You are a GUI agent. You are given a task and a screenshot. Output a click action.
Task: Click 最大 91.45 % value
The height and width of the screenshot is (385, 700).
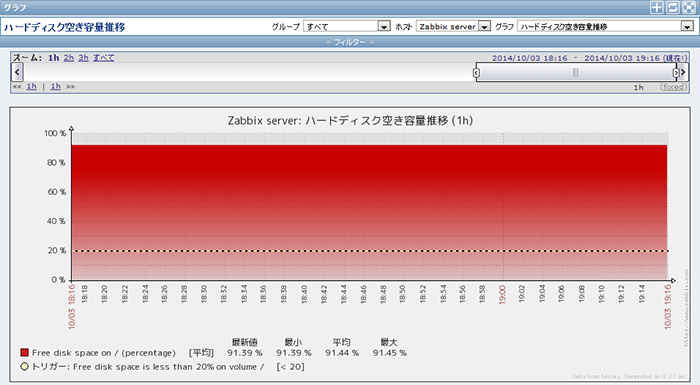pyautogui.click(x=390, y=353)
